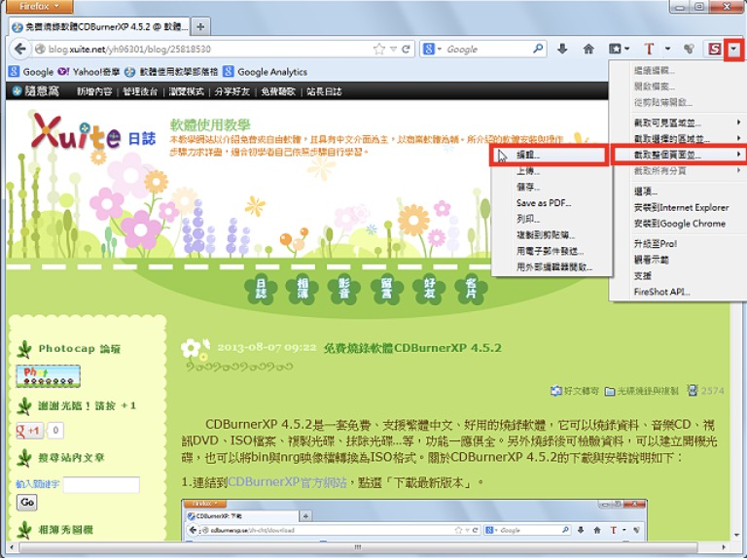Reload the page with the refresh icon
The image size is (747, 560).
tap(406, 49)
